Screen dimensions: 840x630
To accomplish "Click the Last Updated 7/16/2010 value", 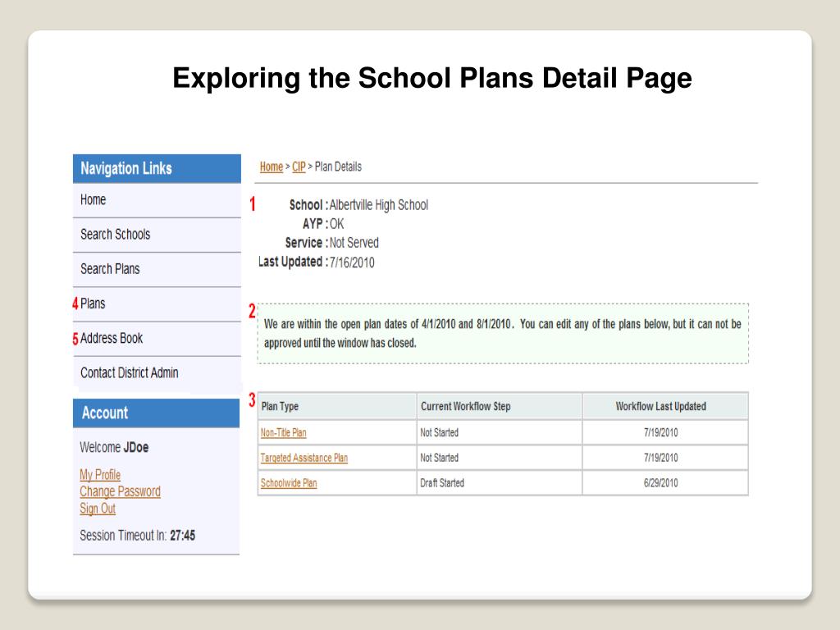I will point(352,262).
